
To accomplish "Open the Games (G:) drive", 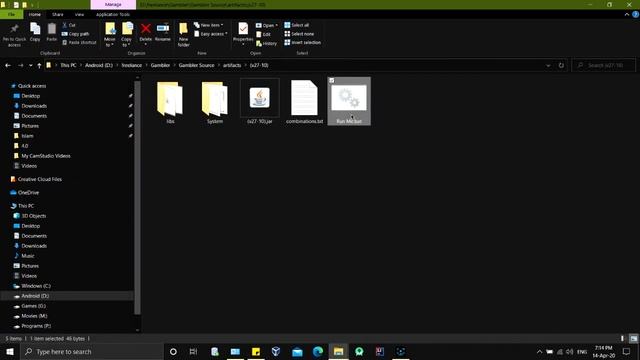I will pos(33,306).
